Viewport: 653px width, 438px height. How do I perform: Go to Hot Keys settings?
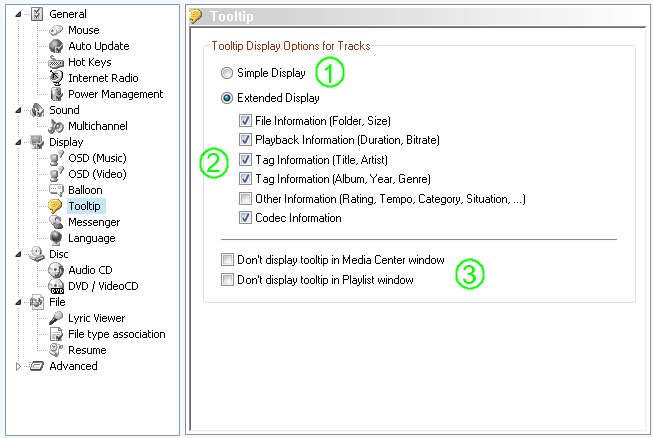click(90, 62)
